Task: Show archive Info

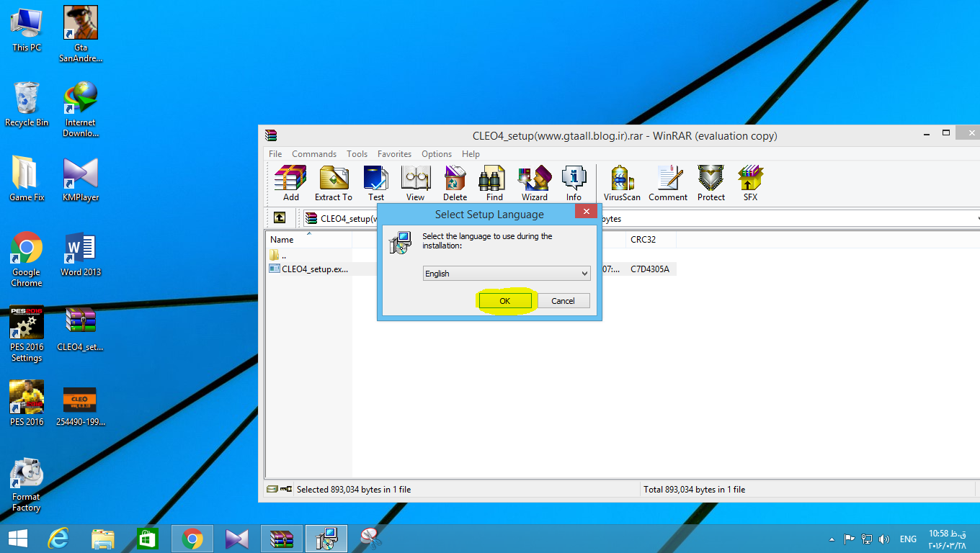Action: 574,184
